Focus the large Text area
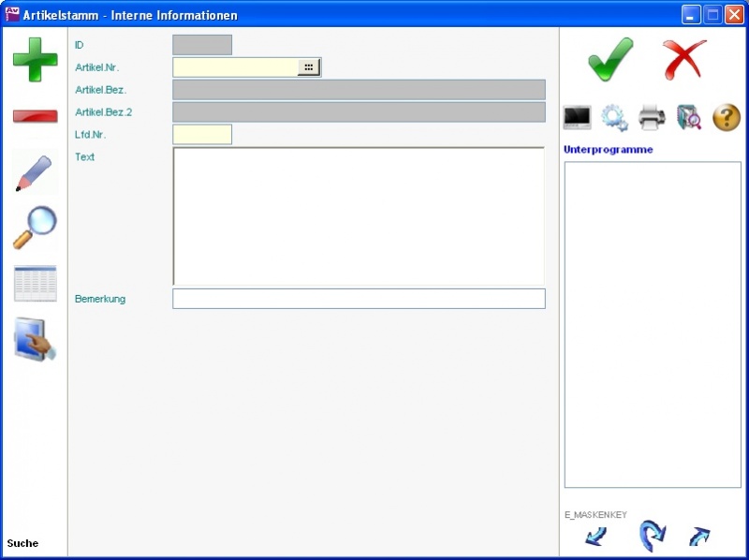 [359, 216]
